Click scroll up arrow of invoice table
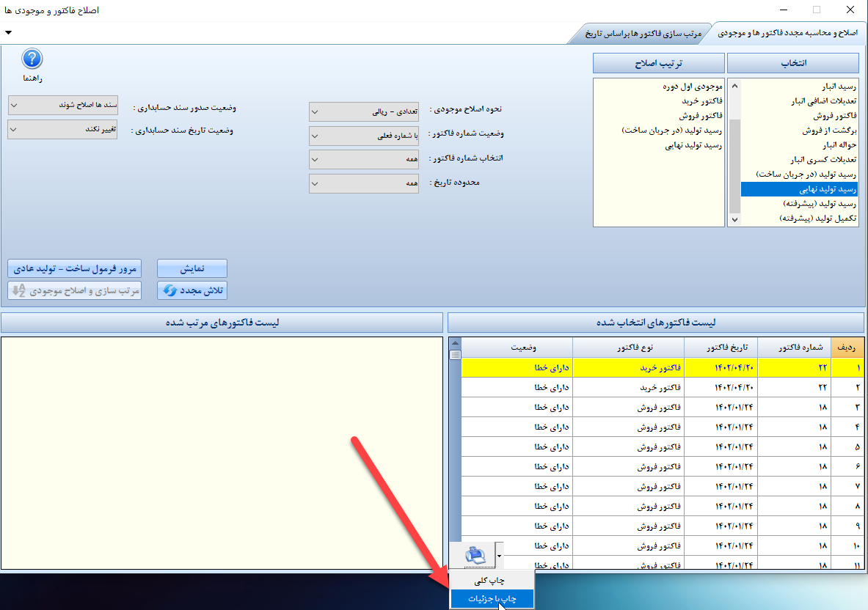 tap(455, 343)
